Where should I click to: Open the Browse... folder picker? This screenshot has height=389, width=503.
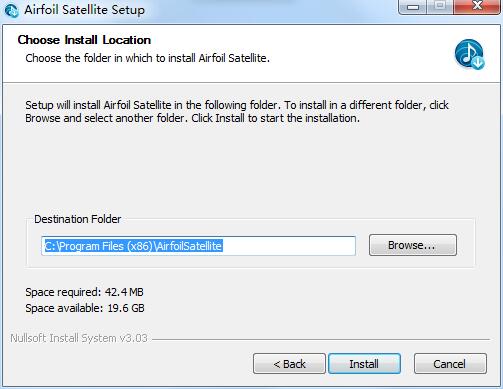click(x=413, y=245)
